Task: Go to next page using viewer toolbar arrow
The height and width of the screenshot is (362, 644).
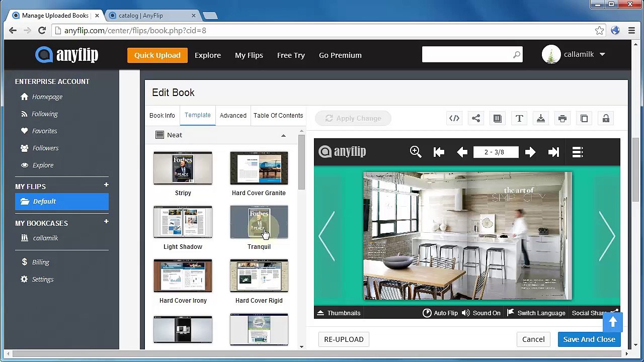Action: click(530, 152)
